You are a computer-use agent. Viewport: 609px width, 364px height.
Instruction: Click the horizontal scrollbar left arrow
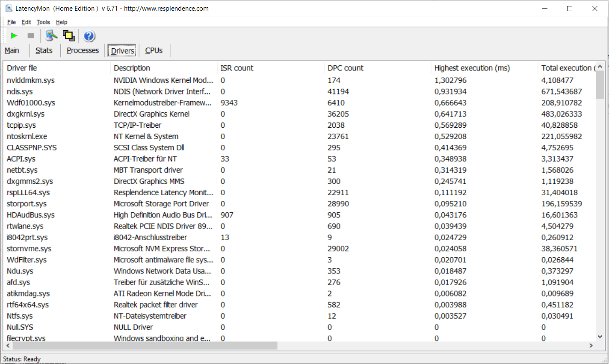click(x=8, y=346)
